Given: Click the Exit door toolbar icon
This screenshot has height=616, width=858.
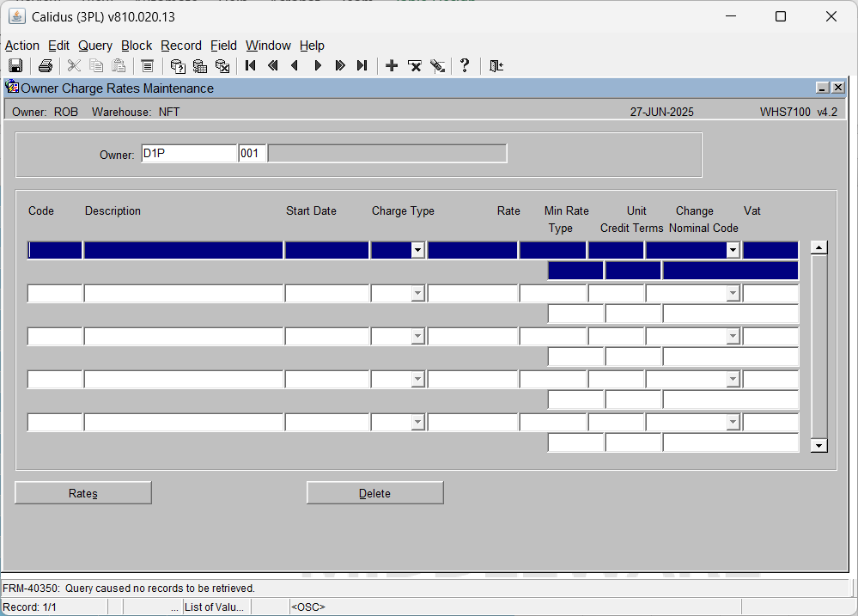Looking at the screenshot, I should tap(496, 65).
